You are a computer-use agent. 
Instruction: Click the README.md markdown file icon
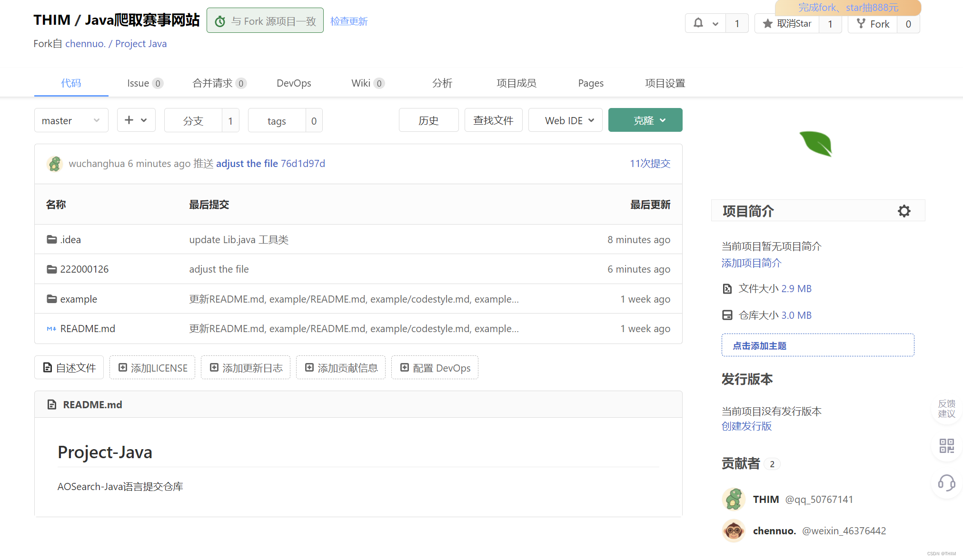[51, 329]
